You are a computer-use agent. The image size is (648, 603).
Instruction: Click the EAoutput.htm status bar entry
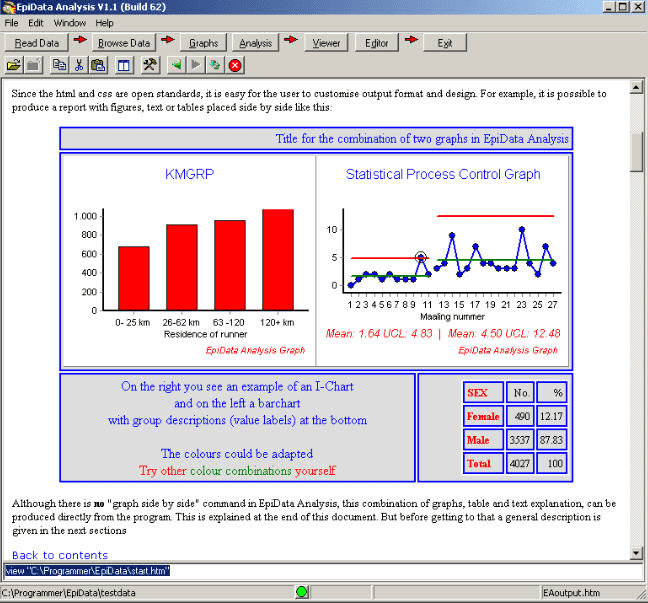(571, 593)
